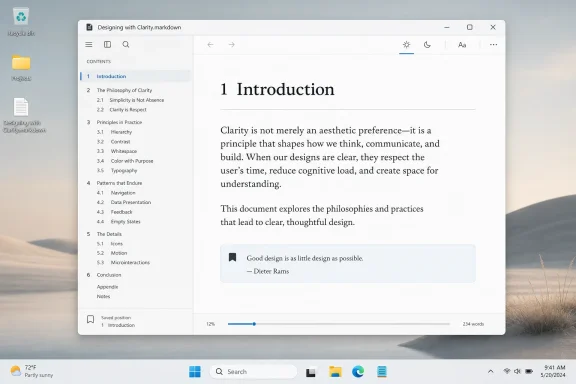Open the battery tray icon

pos(529,371)
